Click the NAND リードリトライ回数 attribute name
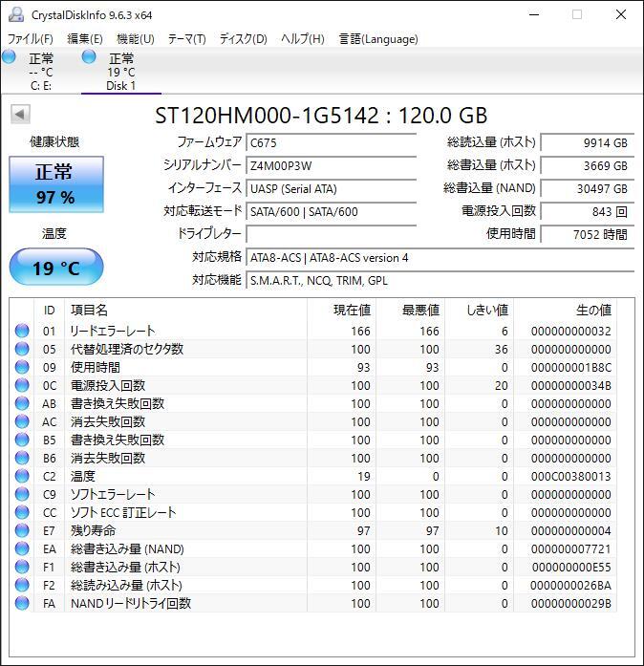Screen dimensions: 644x666 click(x=131, y=604)
